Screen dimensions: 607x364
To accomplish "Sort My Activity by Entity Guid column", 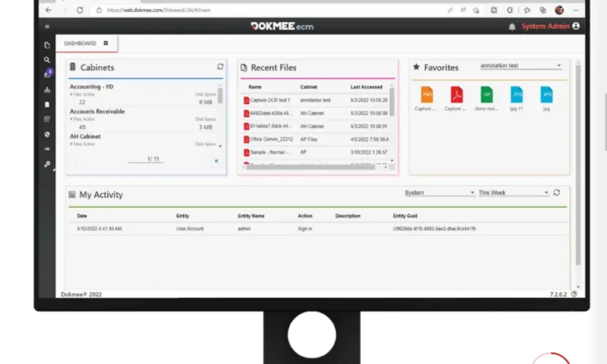I will pyautogui.click(x=405, y=216).
